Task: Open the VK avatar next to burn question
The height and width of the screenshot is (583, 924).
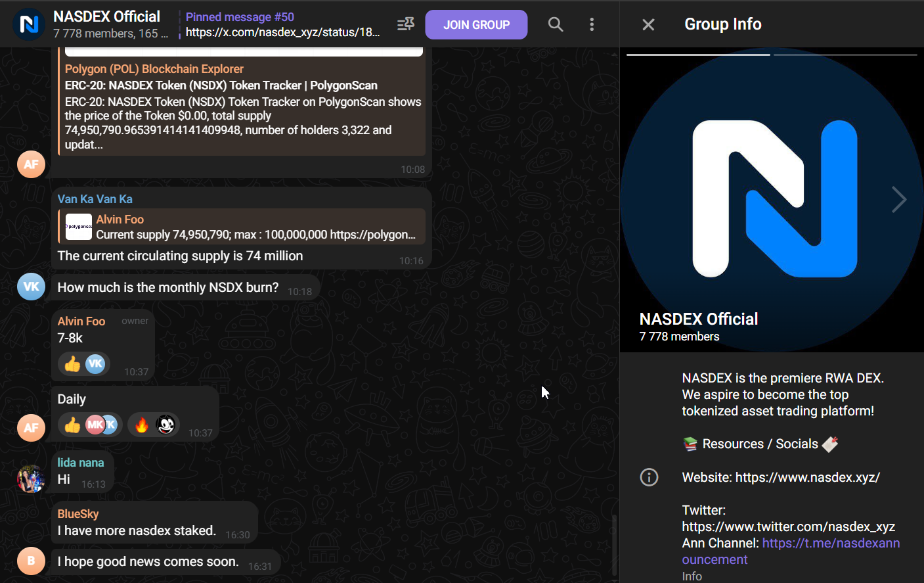Action: click(x=31, y=287)
